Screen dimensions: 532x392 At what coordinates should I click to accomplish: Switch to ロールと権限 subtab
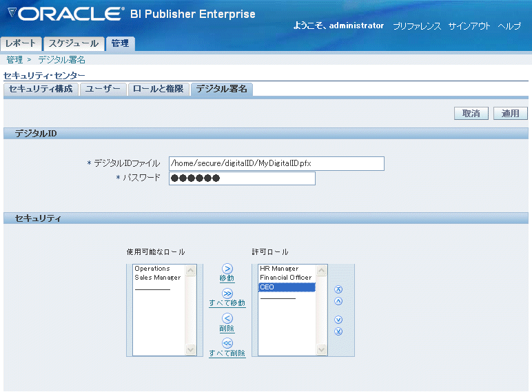pos(158,89)
